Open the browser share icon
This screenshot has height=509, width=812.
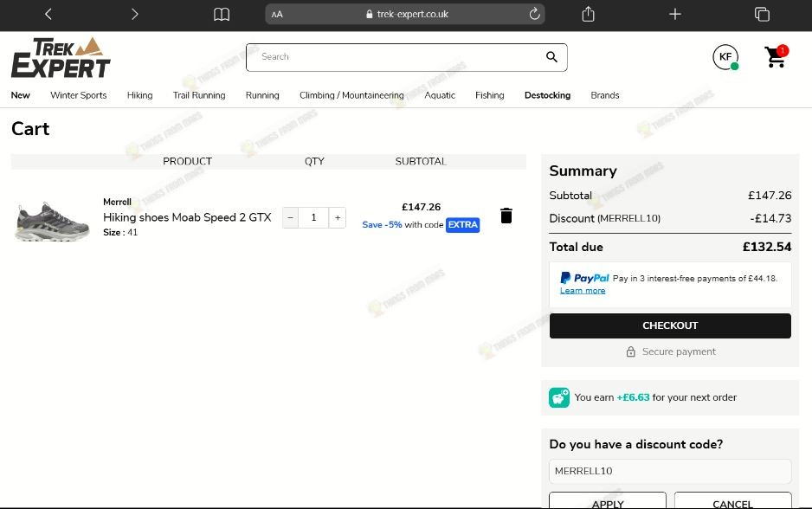coord(589,14)
